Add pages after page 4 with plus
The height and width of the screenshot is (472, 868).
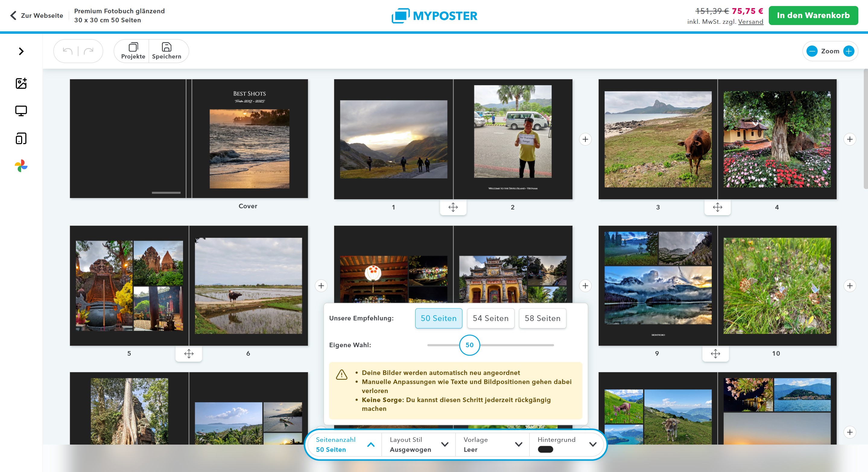[850, 139]
